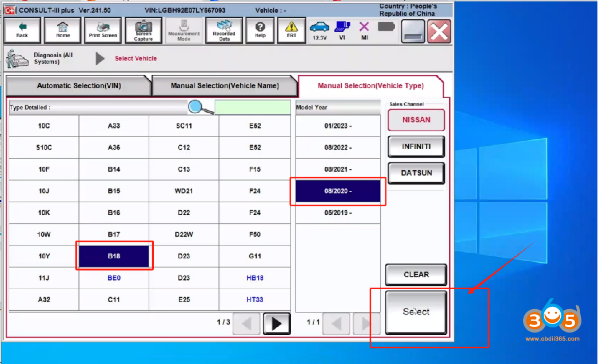Click the magnifying glass search icon
The height and width of the screenshot is (364, 598).
[x=201, y=107]
